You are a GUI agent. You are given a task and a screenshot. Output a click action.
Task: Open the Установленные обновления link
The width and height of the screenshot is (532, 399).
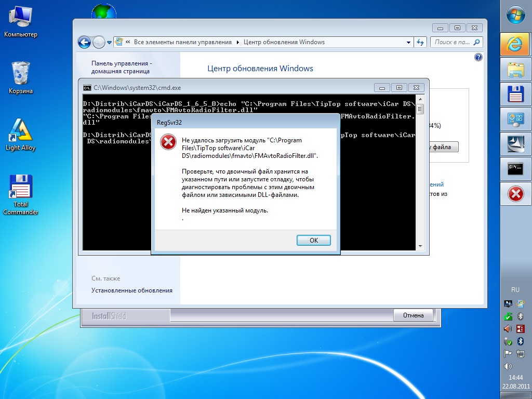(x=132, y=290)
